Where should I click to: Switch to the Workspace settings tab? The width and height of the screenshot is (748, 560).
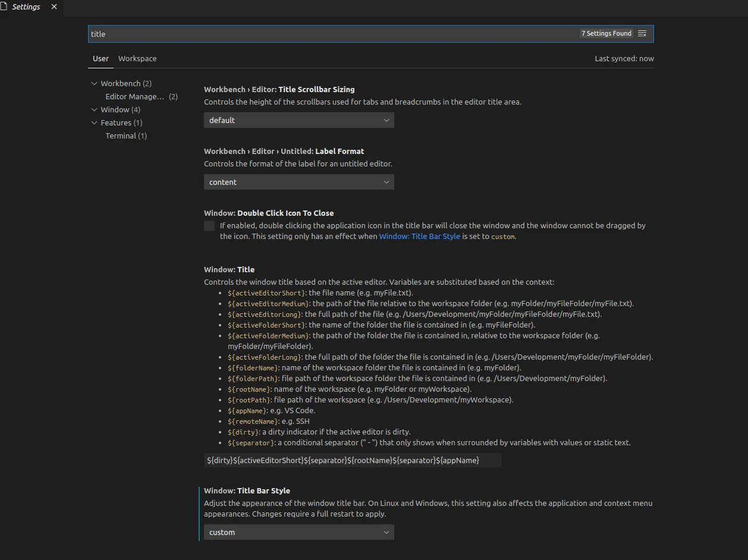tap(137, 58)
